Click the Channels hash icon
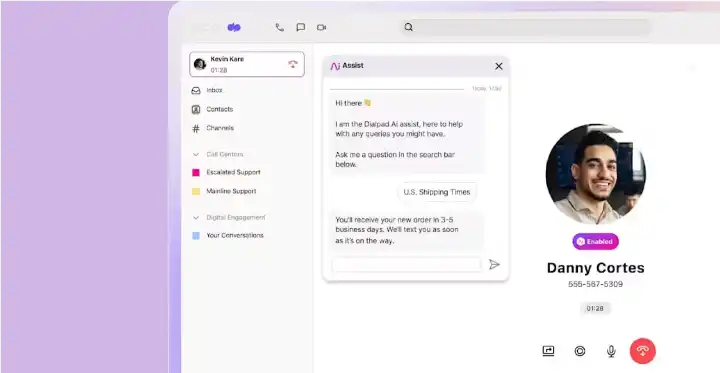 (196, 129)
